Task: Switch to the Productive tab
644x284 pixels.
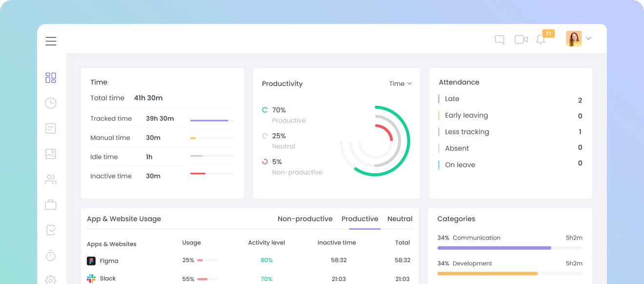Action: click(360, 219)
